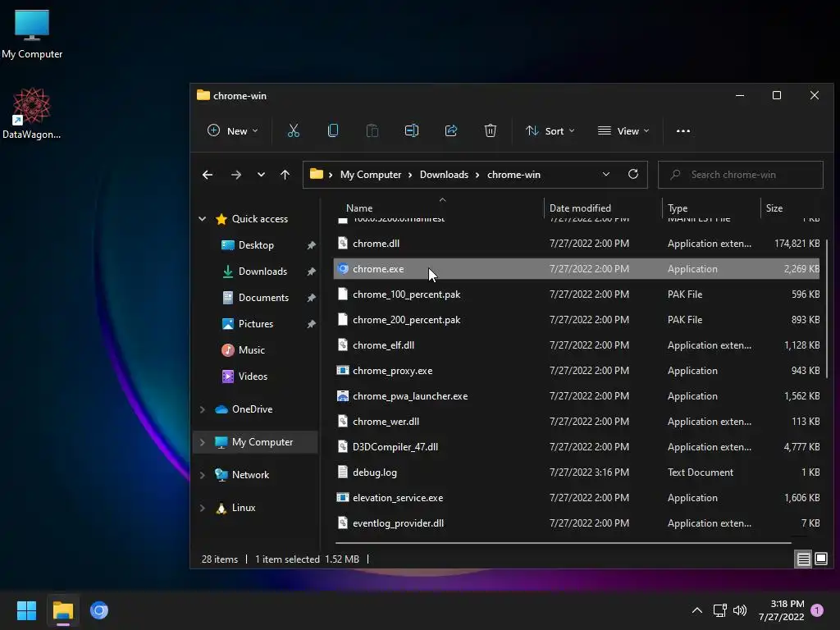
Task: Click the Cut scissors icon in toolbar
Action: click(293, 130)
